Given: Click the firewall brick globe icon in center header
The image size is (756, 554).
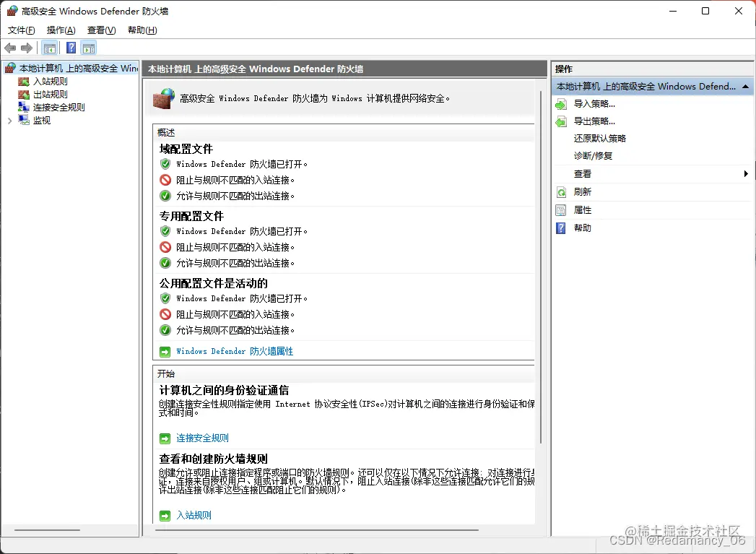Looking at the screenshot, I should [x=164, y=98].
